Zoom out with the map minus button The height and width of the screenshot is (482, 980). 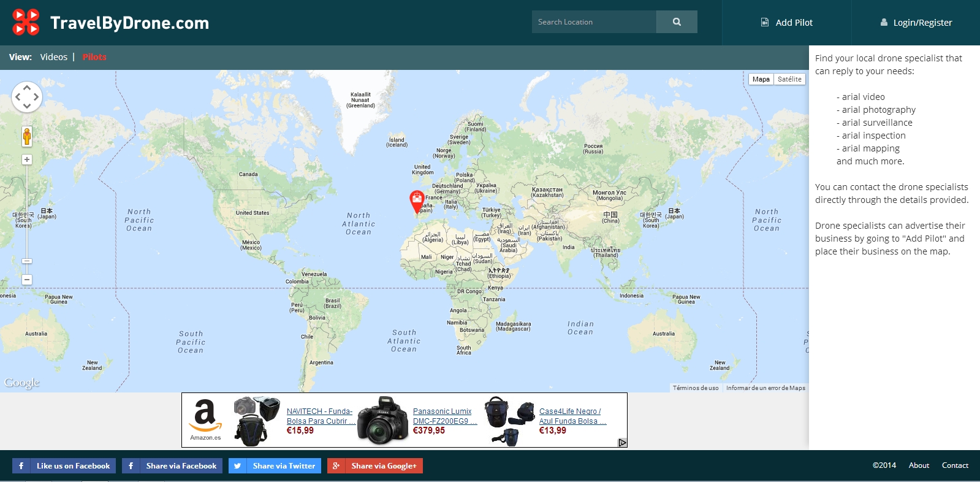click(27, 280)
